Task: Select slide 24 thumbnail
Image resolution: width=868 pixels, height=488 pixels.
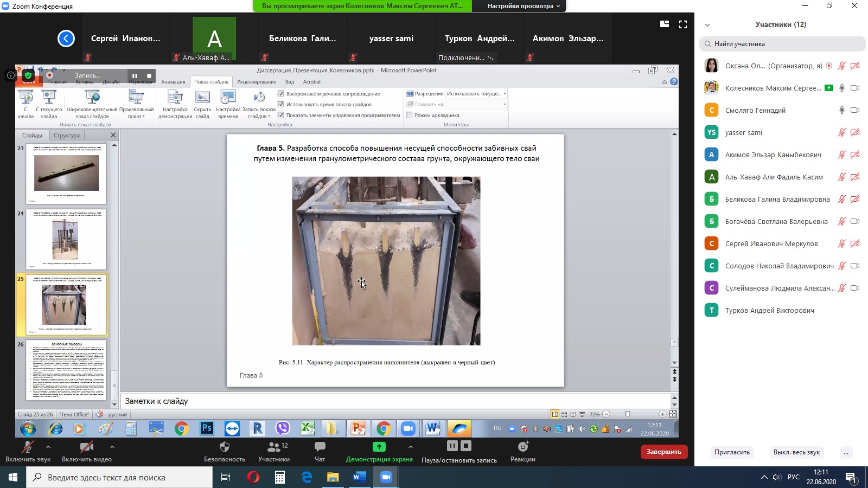Action: tap(66, 239)
